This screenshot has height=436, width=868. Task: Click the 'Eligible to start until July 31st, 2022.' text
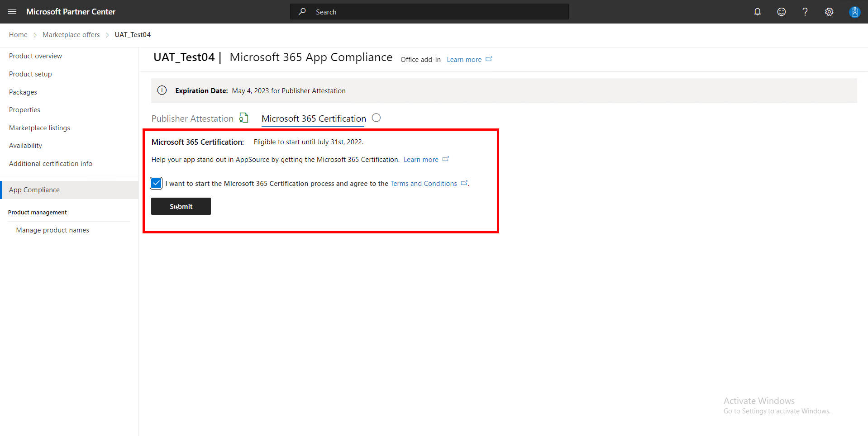pos(309,142)
